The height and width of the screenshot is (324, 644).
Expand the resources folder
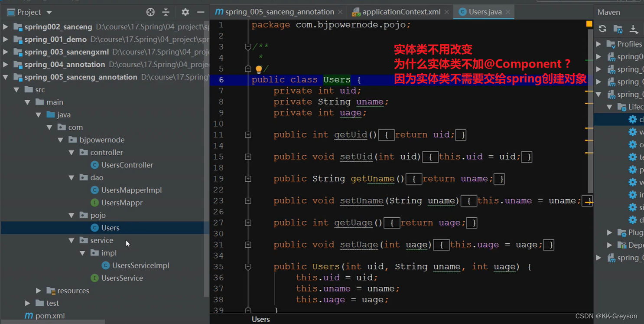coord(39,291)
